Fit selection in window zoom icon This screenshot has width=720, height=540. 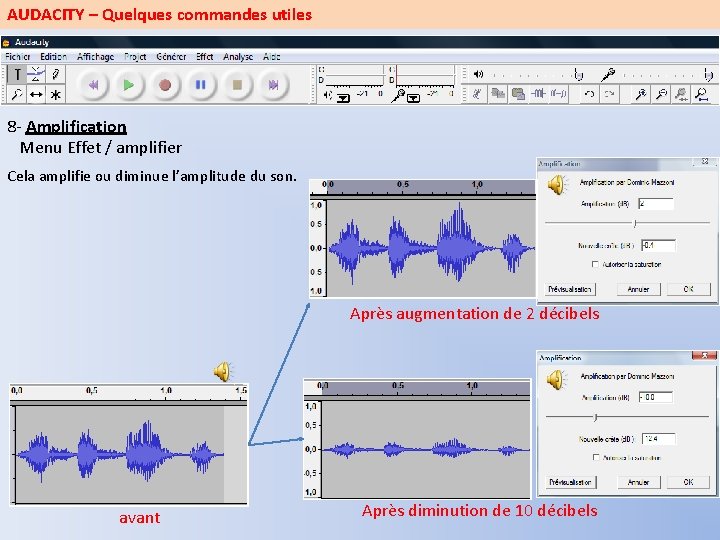[x=681, y=94]
